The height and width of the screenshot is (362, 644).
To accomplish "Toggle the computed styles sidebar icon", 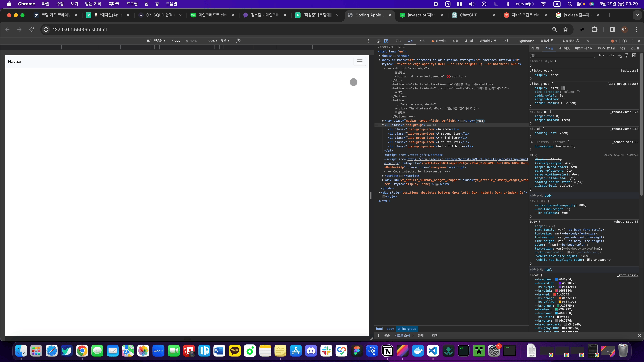I will [634, 55].
